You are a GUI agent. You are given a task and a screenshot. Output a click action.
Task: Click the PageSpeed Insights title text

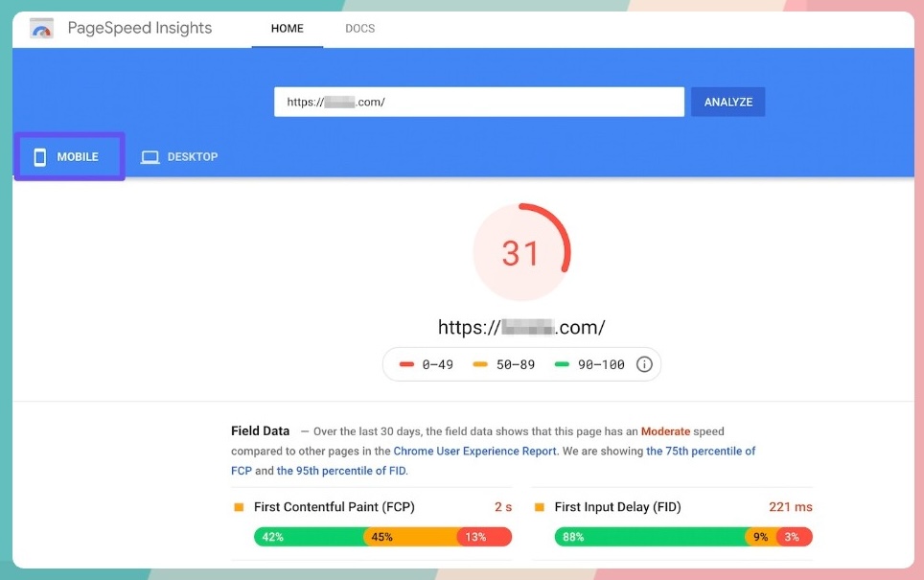140,29
